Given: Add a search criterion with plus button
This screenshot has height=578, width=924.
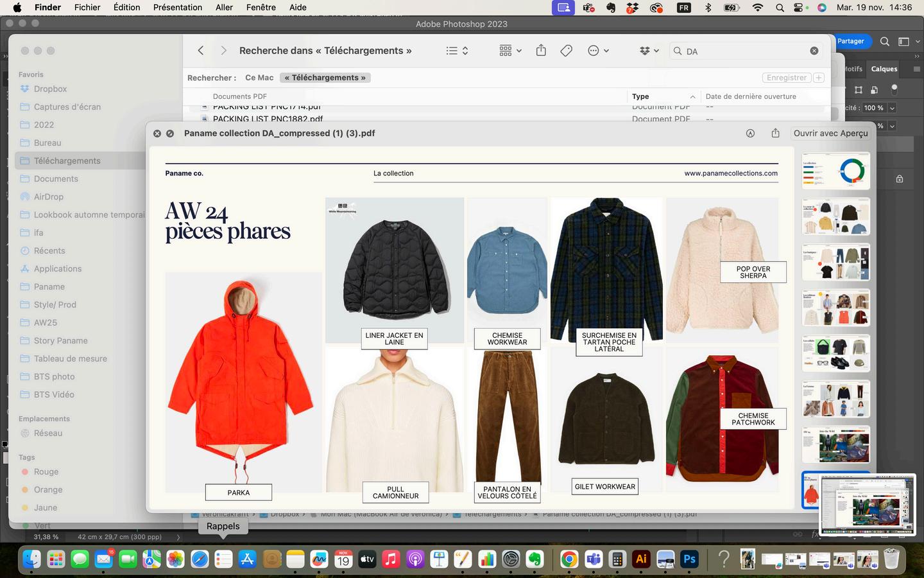Looking at the screenshot, I should [819, 78].
